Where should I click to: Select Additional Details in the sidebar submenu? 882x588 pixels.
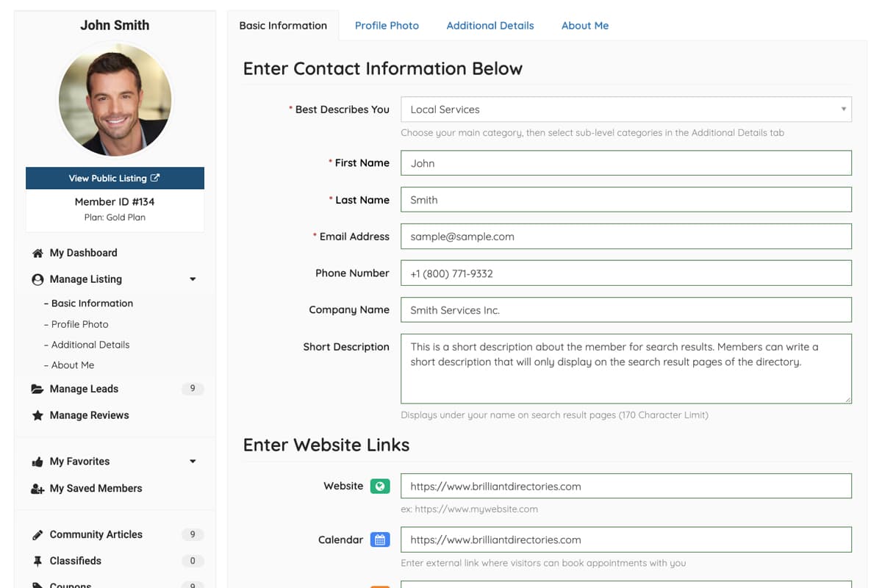[x=87, y=345]
